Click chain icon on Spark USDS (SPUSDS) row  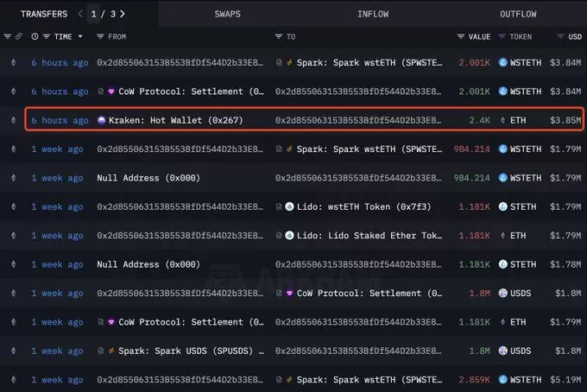pos(14,351)
